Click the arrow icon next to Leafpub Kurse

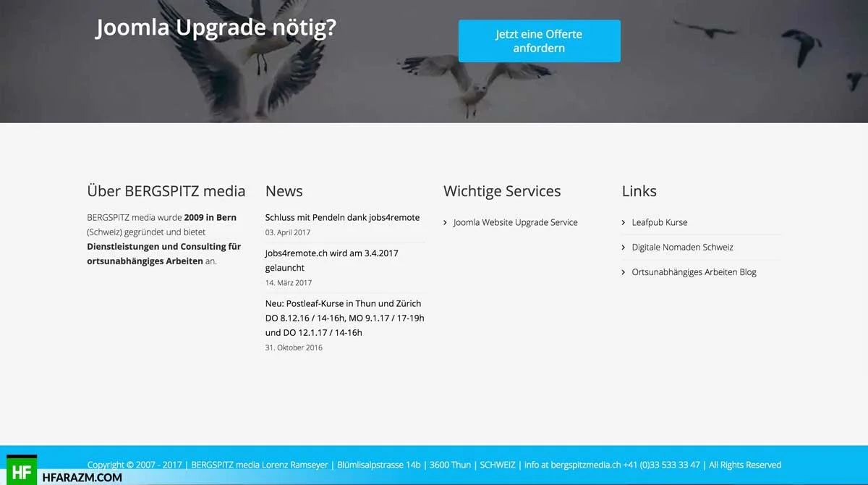point(624,223)
